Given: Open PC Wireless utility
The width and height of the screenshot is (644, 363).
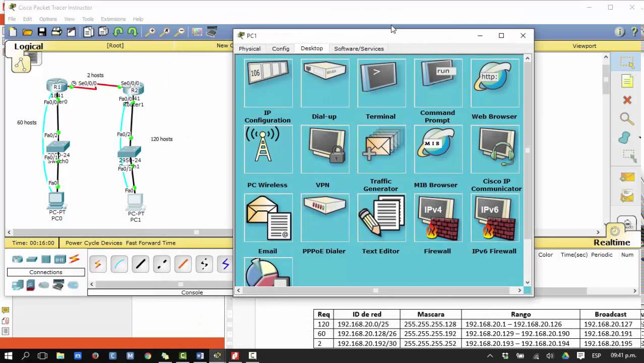Looking at the screenshot, I should point(268,150).
